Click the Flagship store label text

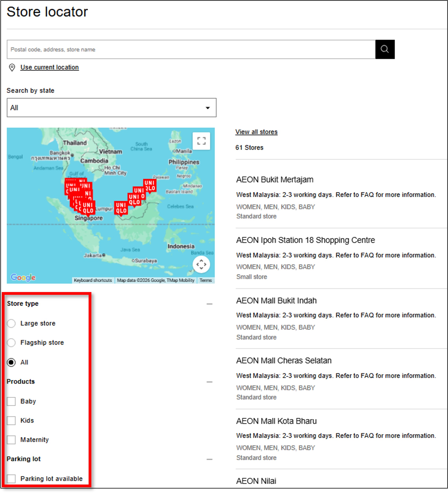tap(42, 343)
